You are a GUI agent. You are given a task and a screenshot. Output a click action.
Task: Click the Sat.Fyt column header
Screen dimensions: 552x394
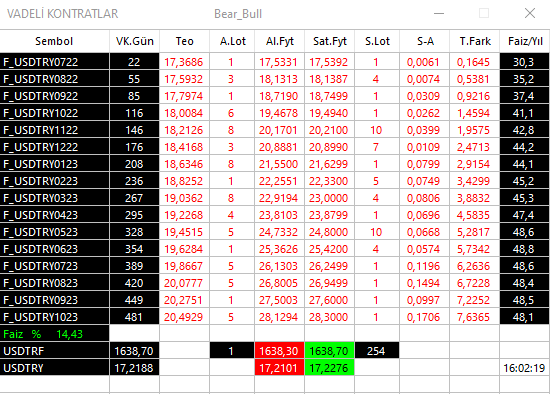coord(330,41)
